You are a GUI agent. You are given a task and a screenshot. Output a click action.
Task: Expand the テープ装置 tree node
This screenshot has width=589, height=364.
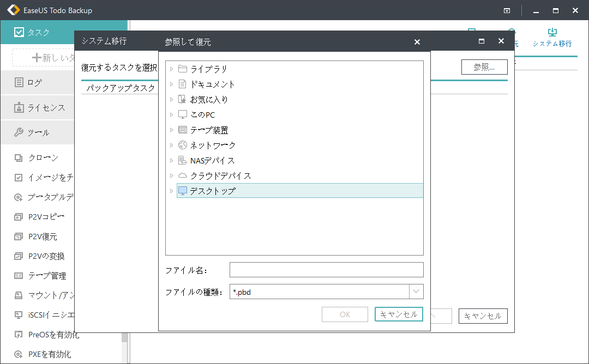click(x=171, y=130)
